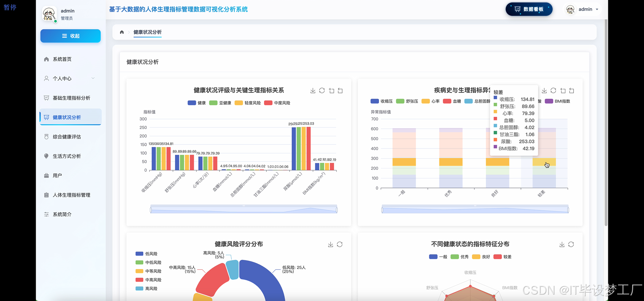The height and width of the screenshot is (301, 644).
Task: Click the home icon in breadcrumb
Action: coord(122,32)
